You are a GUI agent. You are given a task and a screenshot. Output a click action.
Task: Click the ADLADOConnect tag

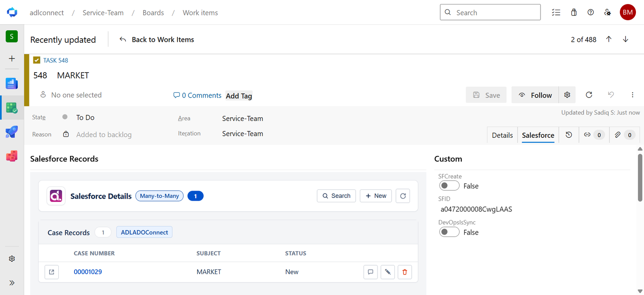click(144, 232)
